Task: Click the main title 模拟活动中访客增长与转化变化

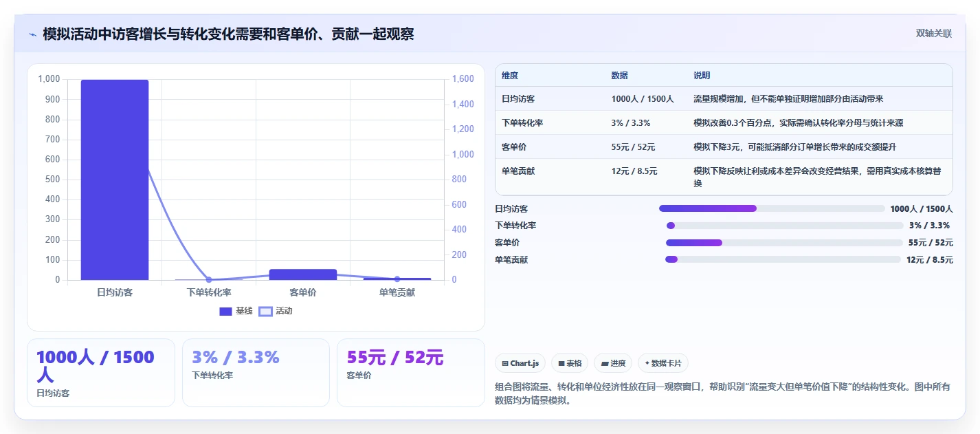Action: 228,34
